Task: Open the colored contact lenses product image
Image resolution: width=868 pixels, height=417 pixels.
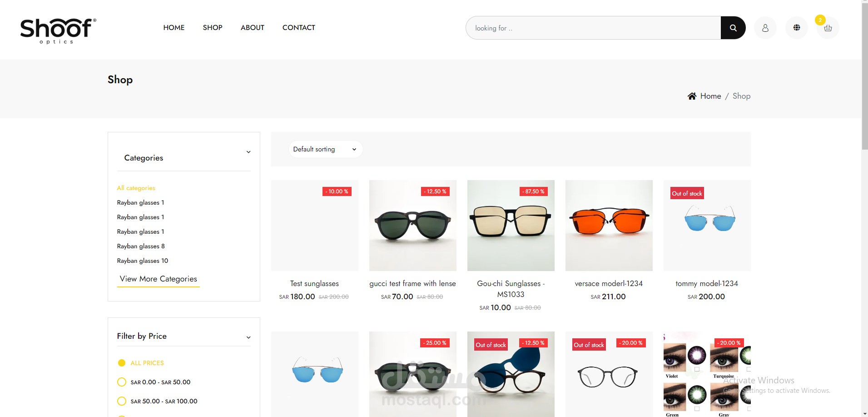Action: tap(707, 374)
